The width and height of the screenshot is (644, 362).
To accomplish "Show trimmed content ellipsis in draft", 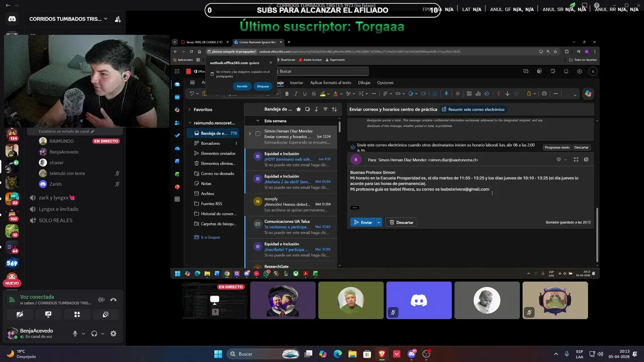I will tap(355, 207).
